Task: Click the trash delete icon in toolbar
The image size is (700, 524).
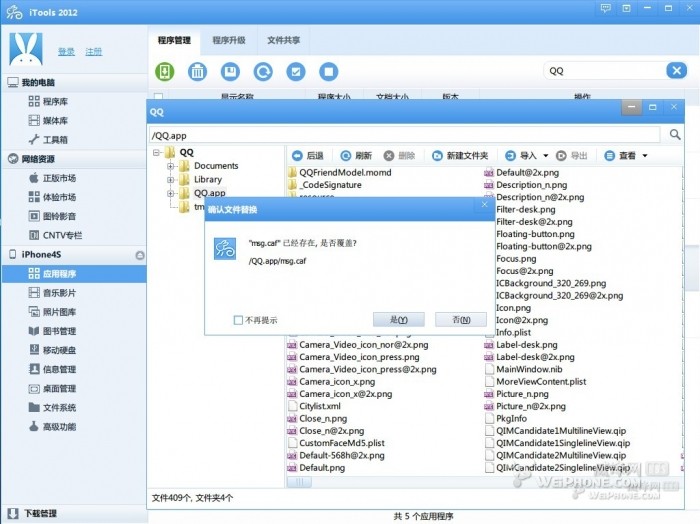Action: pyautogui.click(x=197, y=71)
